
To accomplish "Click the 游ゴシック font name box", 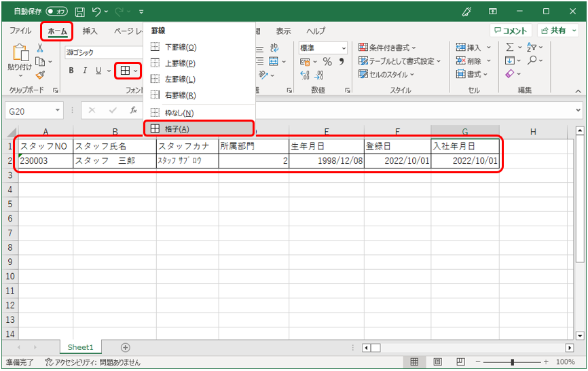I will tap(103, 52).
